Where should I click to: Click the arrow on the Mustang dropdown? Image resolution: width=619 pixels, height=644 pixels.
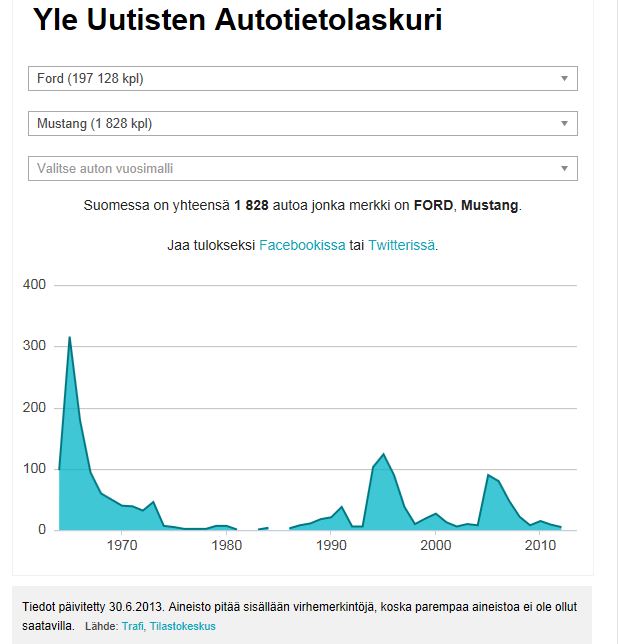564,124
